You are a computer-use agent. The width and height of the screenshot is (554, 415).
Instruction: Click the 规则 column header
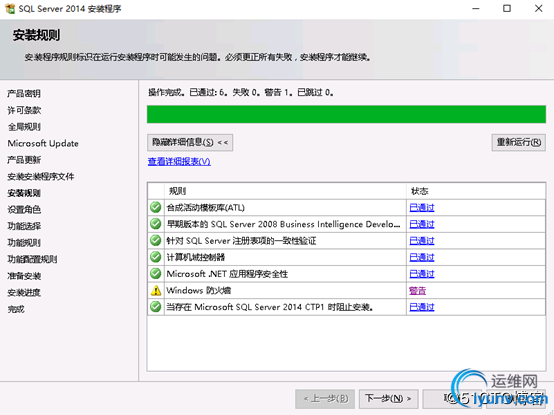tap(285, 191)
